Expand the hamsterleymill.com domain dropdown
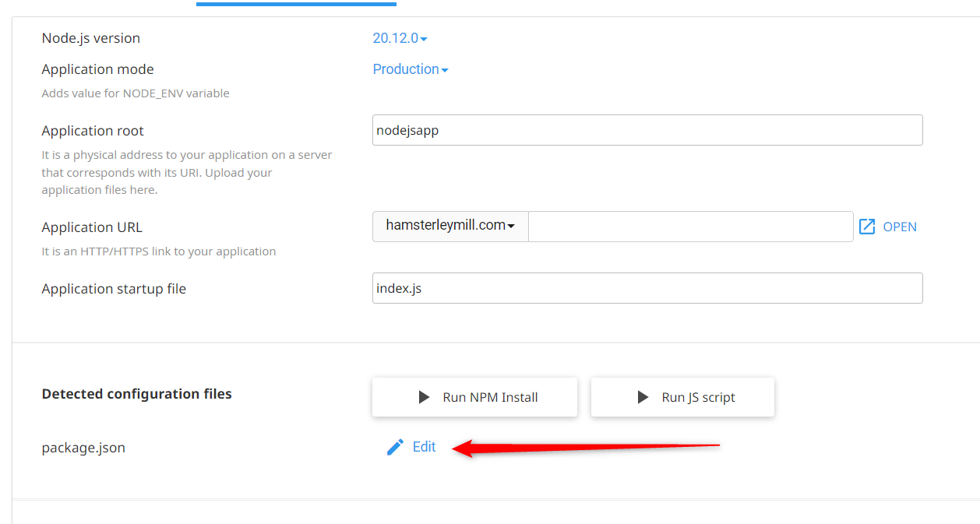The height and width of the screenshot is (524, 980). [x=450, y=227]
